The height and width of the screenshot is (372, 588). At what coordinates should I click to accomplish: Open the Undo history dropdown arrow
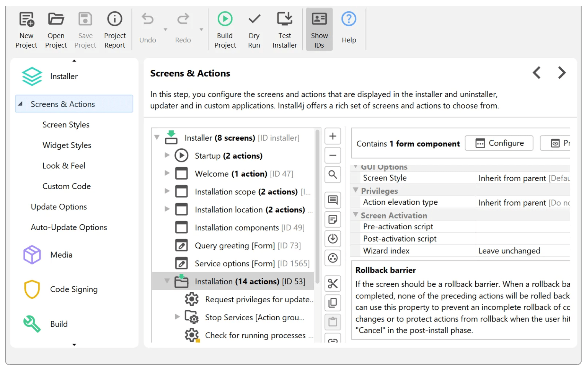166,30
